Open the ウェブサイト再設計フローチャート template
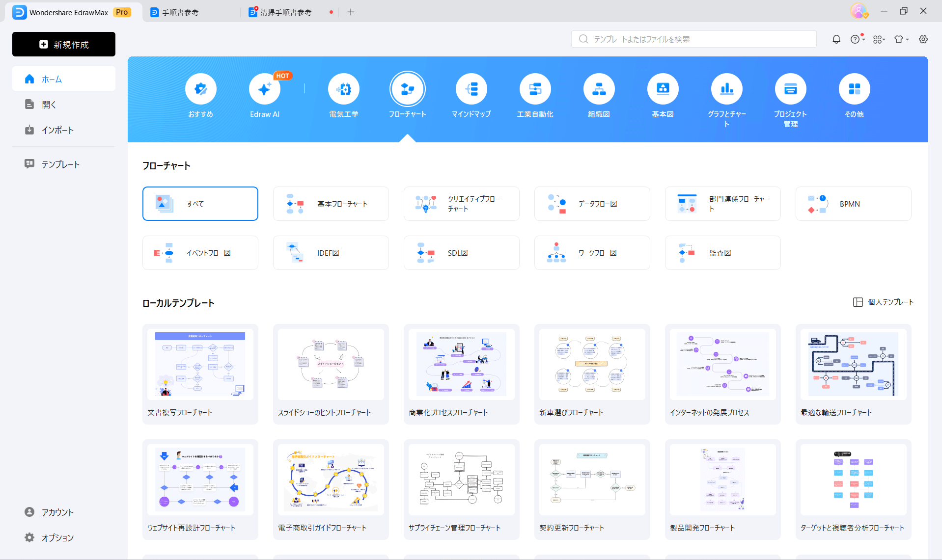The image size is (942, 560). [200, 489]
